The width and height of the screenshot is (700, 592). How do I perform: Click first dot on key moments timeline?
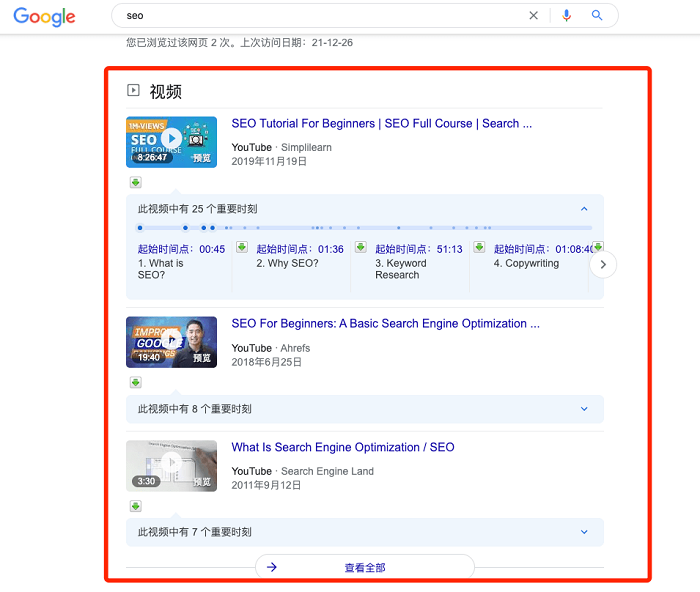coord(140,228)
